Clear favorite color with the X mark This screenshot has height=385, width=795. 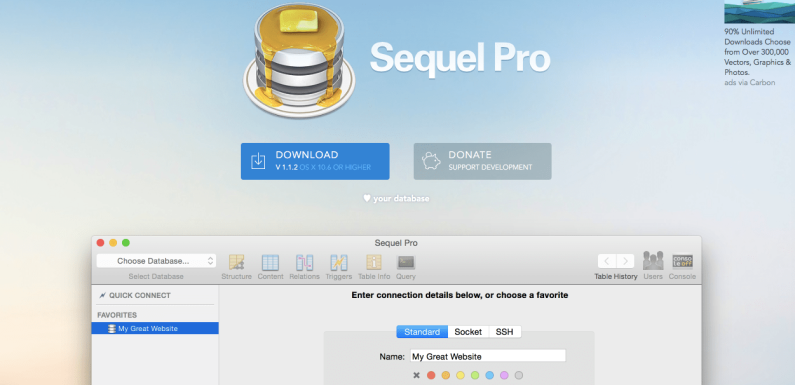point(416,375)
